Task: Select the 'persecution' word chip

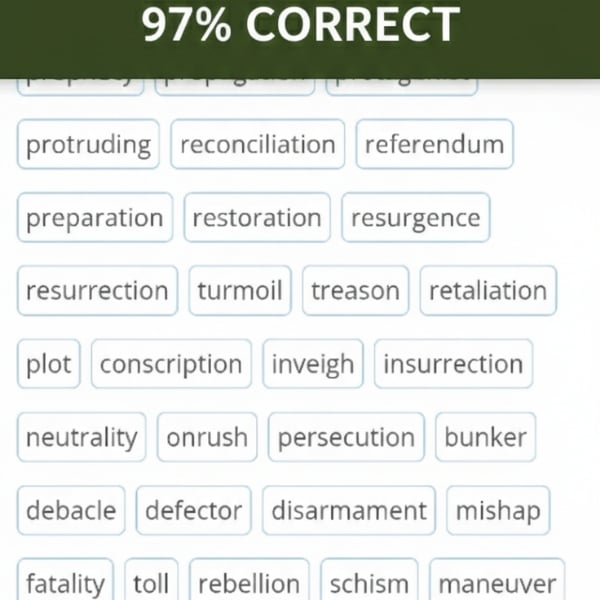Action: (346, 437)
